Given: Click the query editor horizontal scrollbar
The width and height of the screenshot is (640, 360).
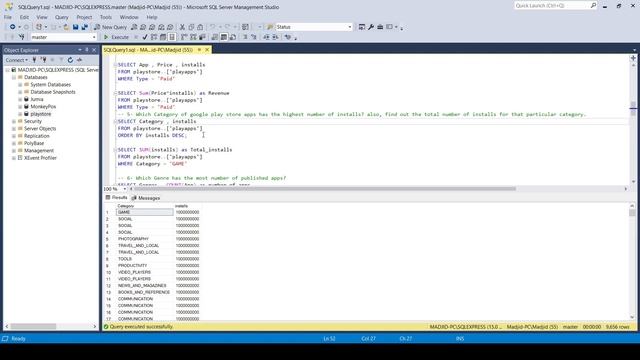Looking at the screenshot, I should coord(324,189).
